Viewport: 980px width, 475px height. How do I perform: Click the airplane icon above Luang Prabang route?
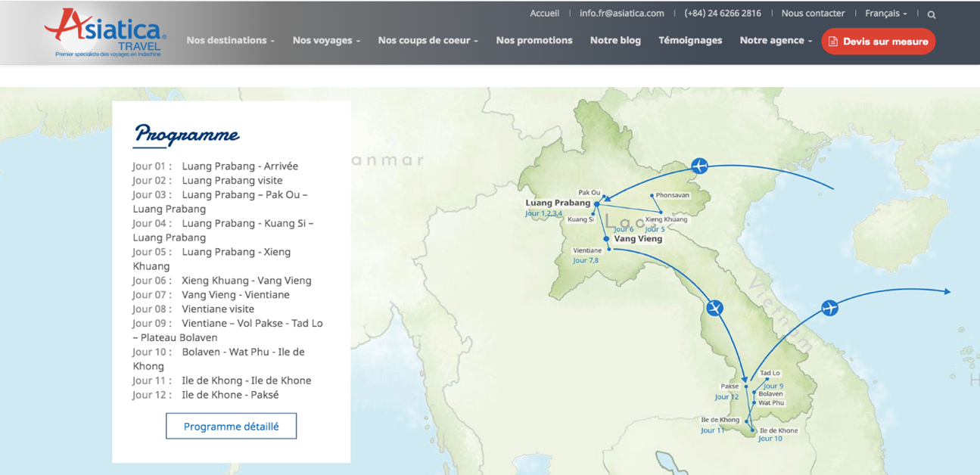click(x=700, y=166)
